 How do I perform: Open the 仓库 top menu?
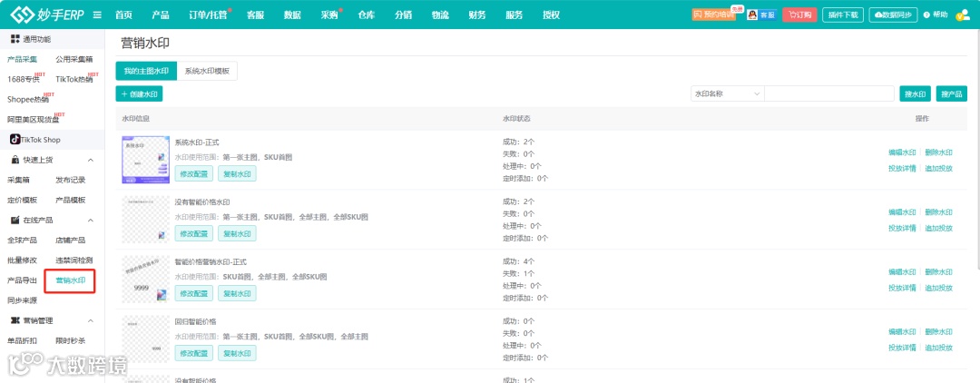coord(367,15)
